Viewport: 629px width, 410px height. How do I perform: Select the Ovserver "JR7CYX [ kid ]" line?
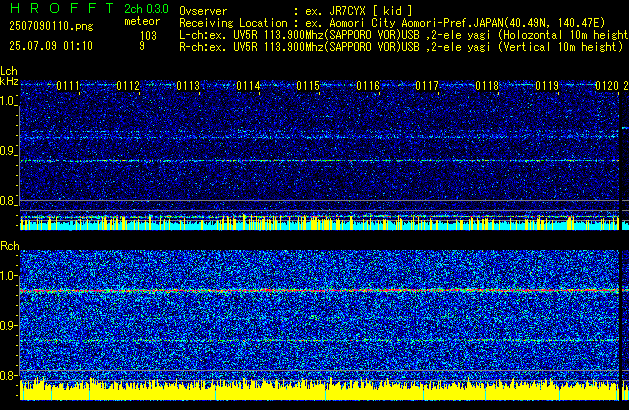[296, 11]
